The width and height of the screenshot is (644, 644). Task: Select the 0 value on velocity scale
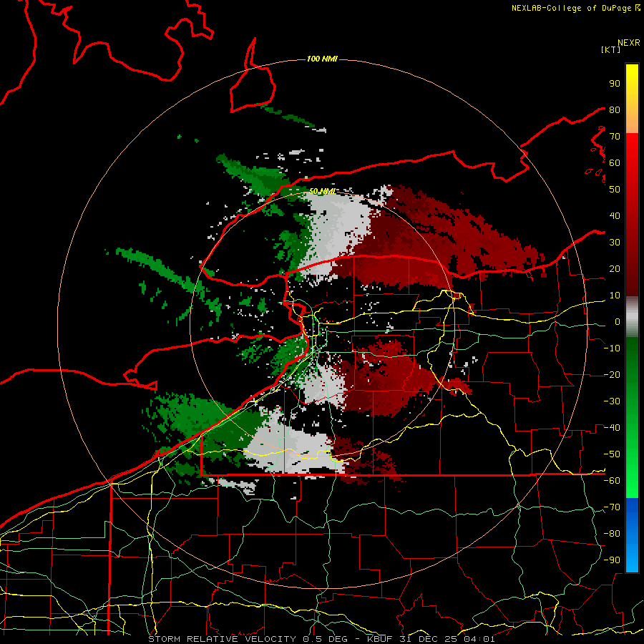[618, 321]
